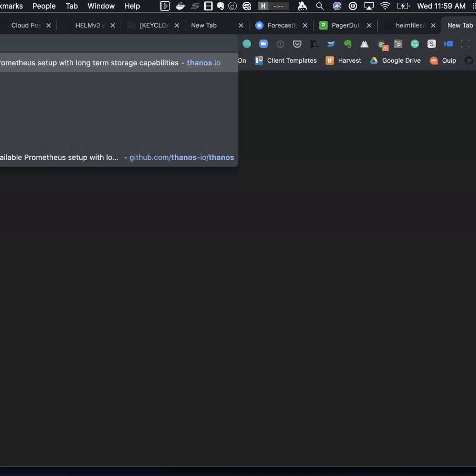Close the HELMv3 tab
The height and width of the screenshot is (476, 476).
[113, 26]
